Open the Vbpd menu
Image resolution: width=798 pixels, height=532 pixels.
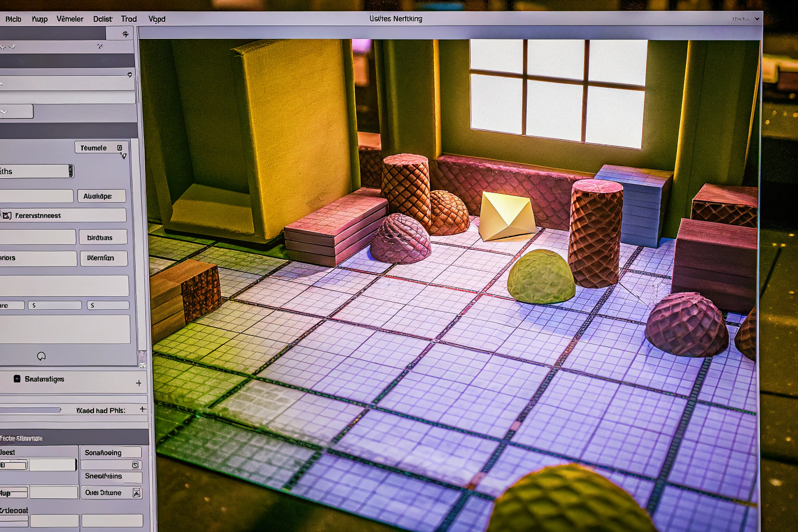pyautogui.click(x=157, y=19)
